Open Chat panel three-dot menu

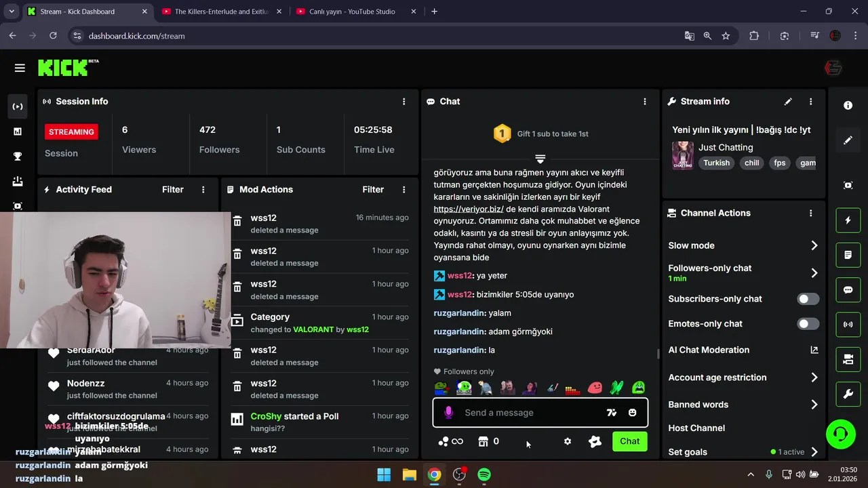coord(645,102)
